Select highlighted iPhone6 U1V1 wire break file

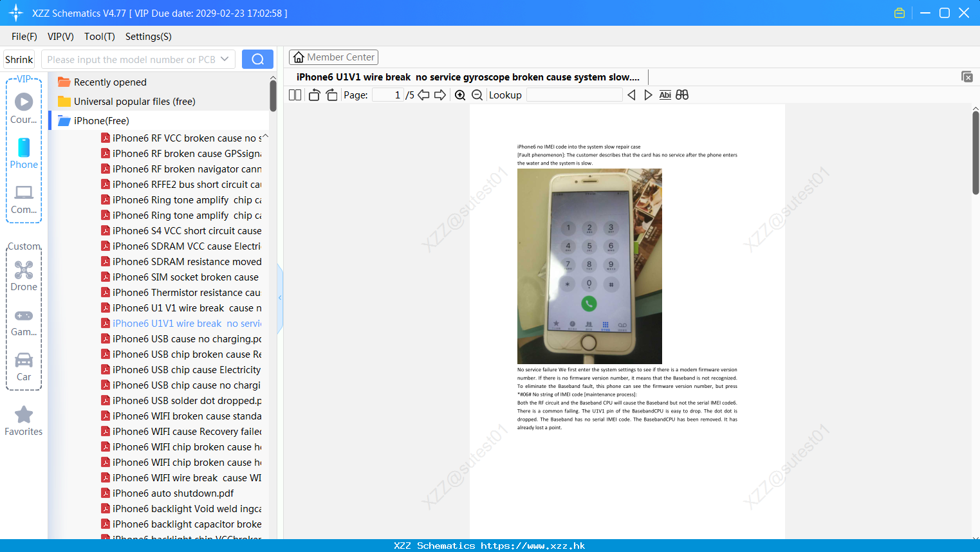pos(181,324)
